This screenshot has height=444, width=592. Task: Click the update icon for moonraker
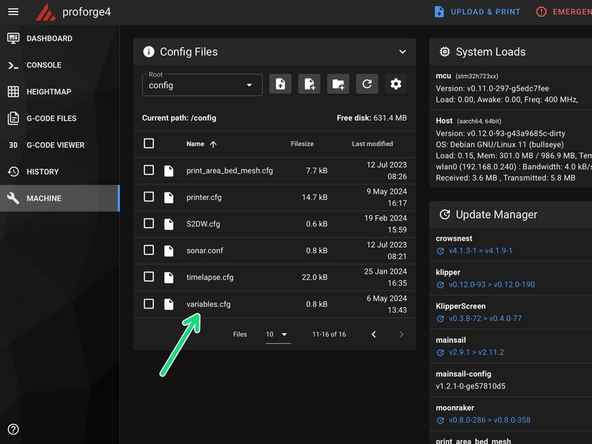pyautogui.click(x=440, y=420)
